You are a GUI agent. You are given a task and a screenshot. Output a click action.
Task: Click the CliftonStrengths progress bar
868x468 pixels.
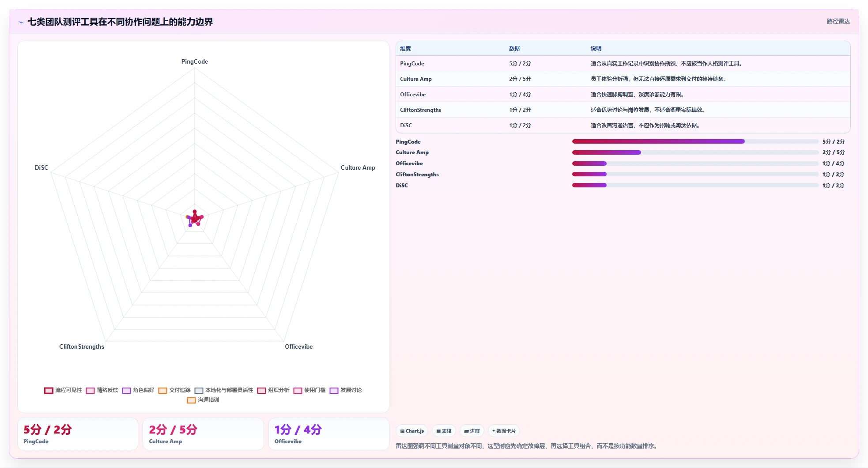click(x=695, y=174)
